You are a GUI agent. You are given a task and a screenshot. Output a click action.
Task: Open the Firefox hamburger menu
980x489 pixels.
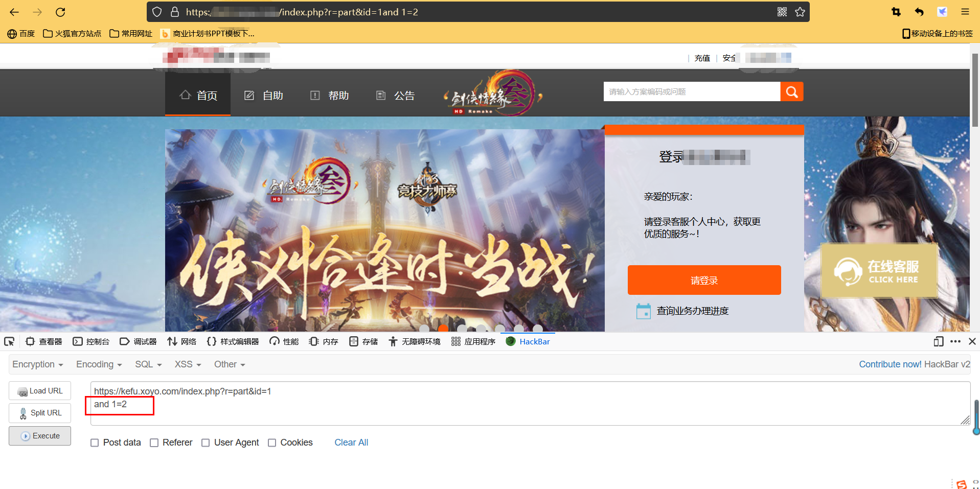coord(965,12)
